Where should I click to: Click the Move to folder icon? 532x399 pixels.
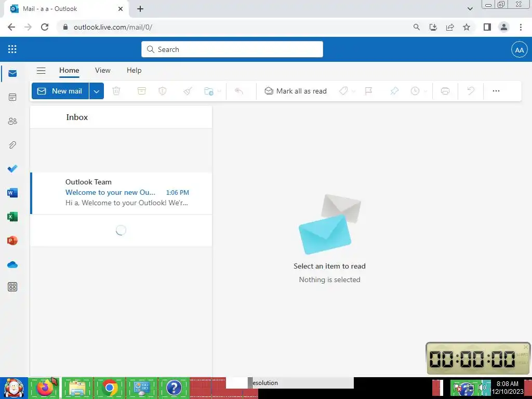pos(208,91)
